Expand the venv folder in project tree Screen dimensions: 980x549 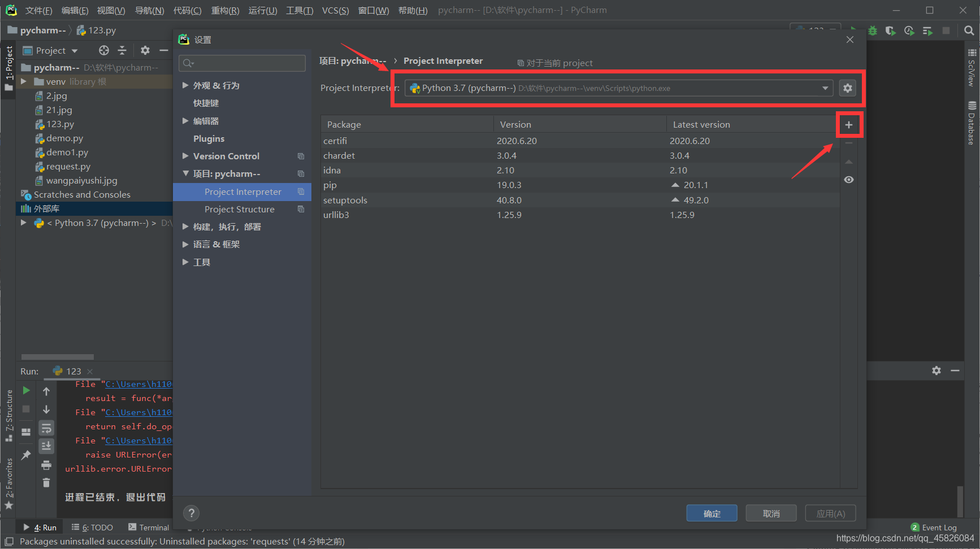click(24, 81)
